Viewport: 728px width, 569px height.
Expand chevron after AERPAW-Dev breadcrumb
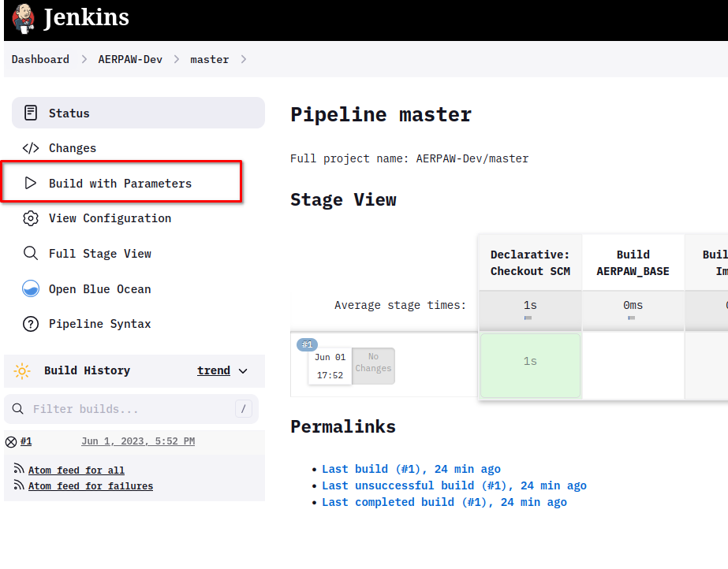pos(177,59)
